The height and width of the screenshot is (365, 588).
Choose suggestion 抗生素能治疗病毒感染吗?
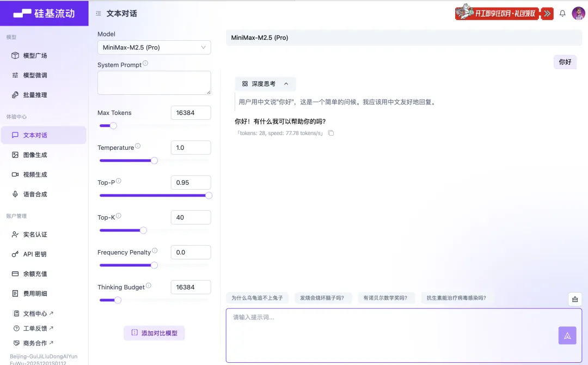click(x=456, y=298)
